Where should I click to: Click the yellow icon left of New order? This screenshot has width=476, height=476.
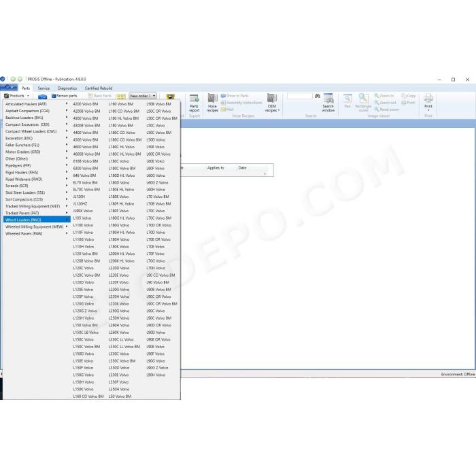(x=120, y=97)
